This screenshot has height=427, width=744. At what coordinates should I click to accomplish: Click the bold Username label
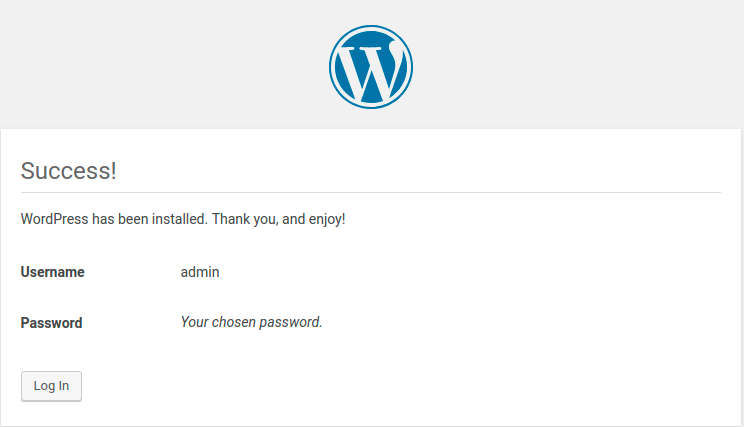53,272
